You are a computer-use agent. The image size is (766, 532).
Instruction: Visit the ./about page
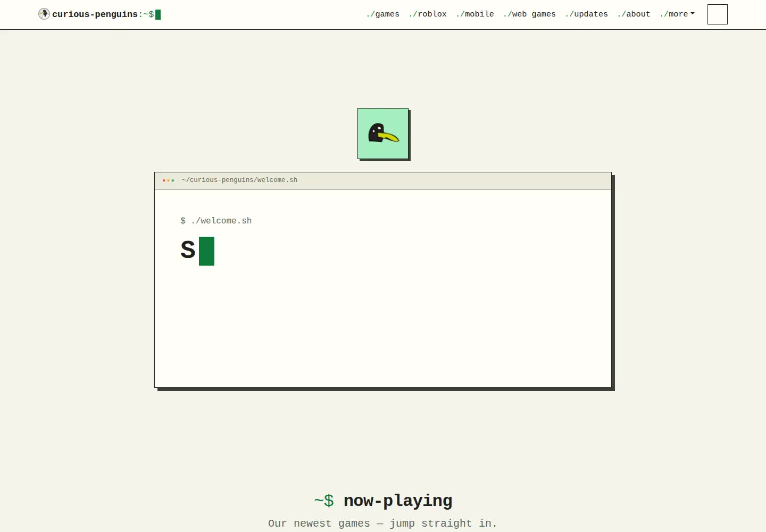point(634,14)
